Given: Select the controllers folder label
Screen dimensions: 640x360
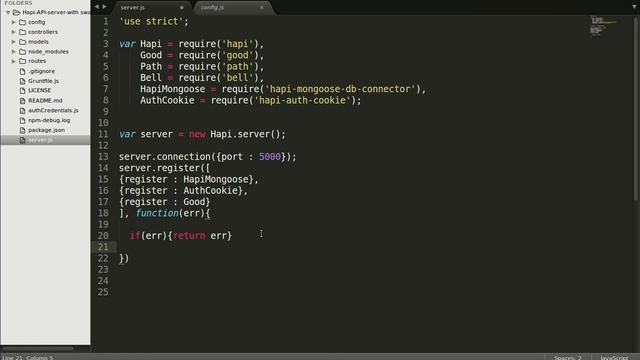Looking at the screenshot, I should (43, 32).
